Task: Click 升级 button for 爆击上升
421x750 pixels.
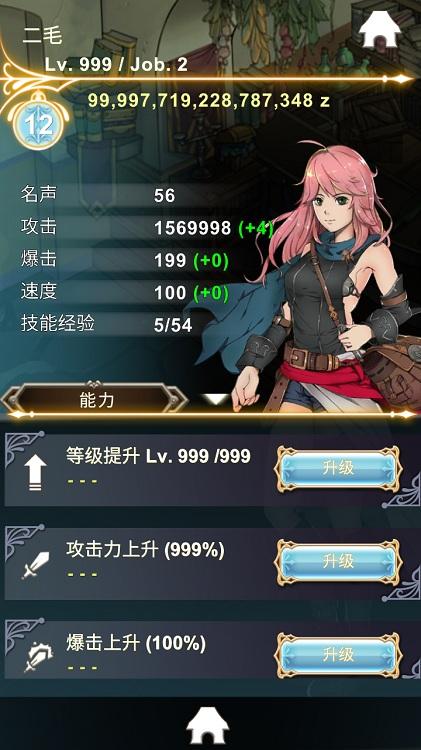Action: tap(338, 655)
